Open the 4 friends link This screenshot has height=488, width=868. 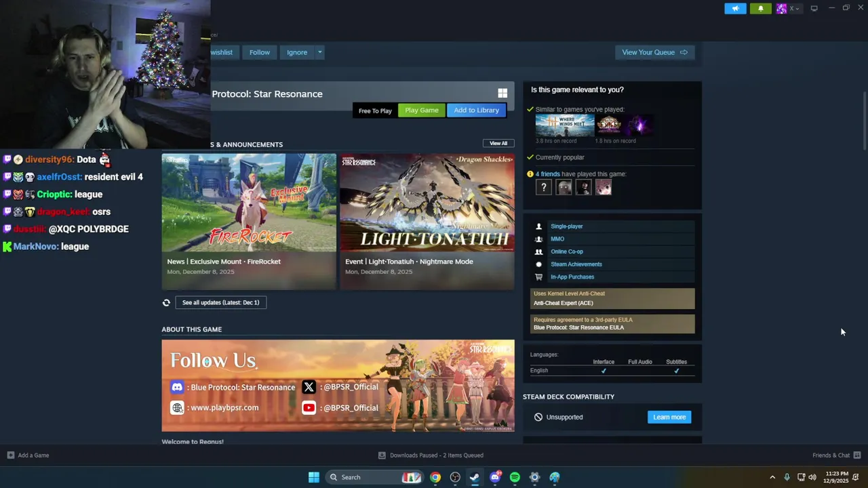click(x=547, y=174)
